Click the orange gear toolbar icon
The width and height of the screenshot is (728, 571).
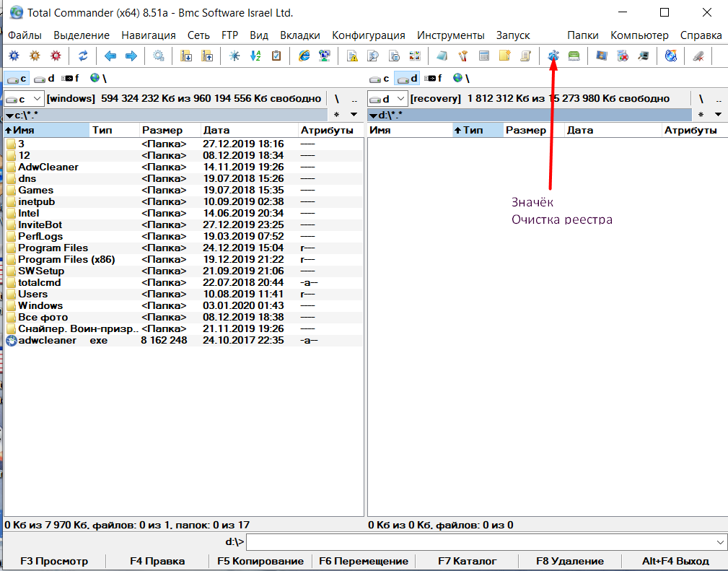[x=35, y=56]
